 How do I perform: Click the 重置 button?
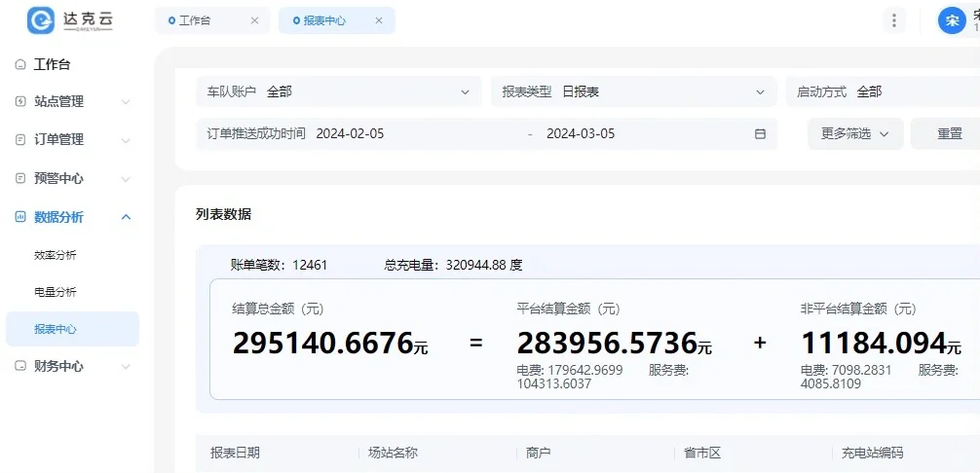tap(949, 134)
